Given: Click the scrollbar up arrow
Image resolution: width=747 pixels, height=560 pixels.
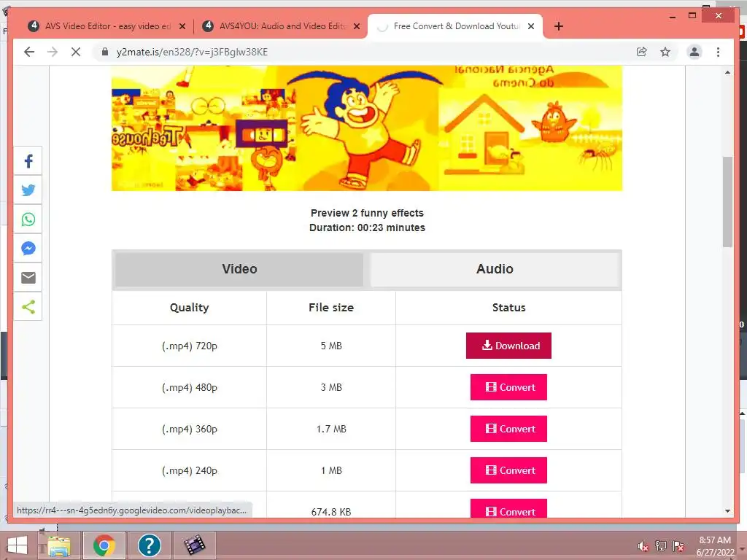Looking at the screenshot, I should 727,72.
